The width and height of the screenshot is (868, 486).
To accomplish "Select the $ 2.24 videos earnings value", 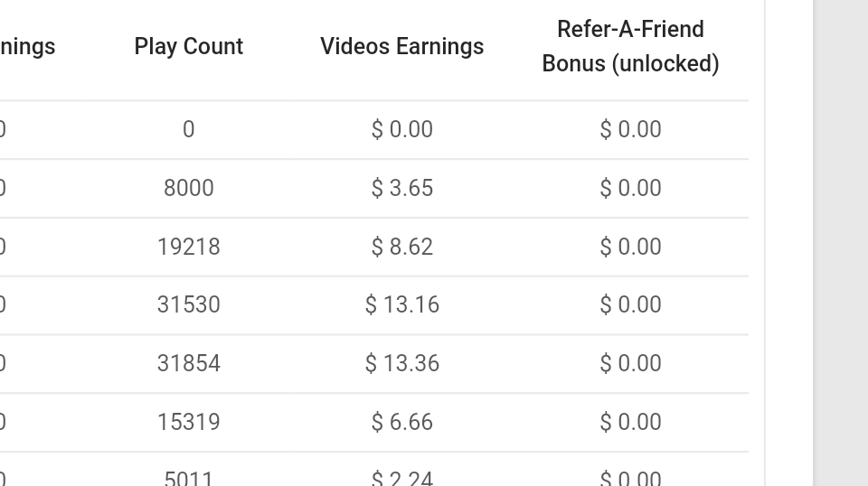I will (401, 477).
